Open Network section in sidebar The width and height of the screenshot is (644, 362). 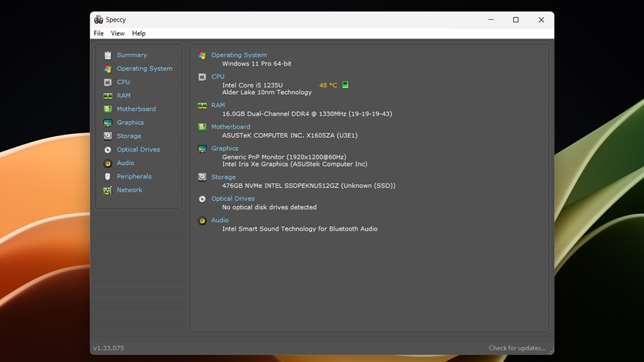click(x=129, y=190)
